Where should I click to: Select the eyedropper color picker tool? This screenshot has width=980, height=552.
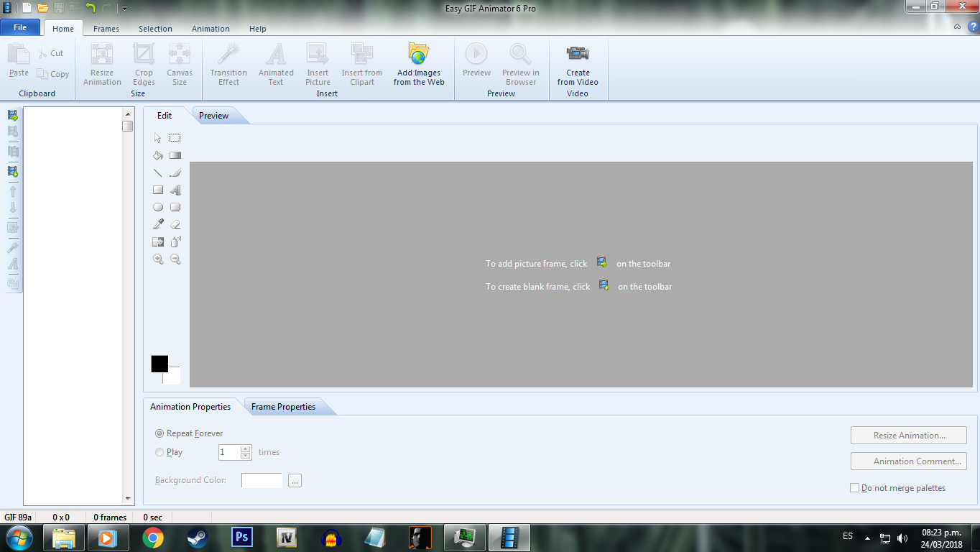pyautogui.click(x=158, y=224)
